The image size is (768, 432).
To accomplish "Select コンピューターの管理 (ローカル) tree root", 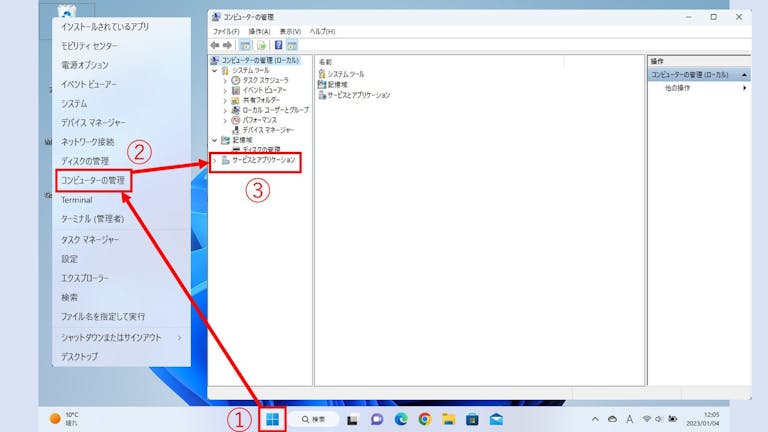I will 260,60.
